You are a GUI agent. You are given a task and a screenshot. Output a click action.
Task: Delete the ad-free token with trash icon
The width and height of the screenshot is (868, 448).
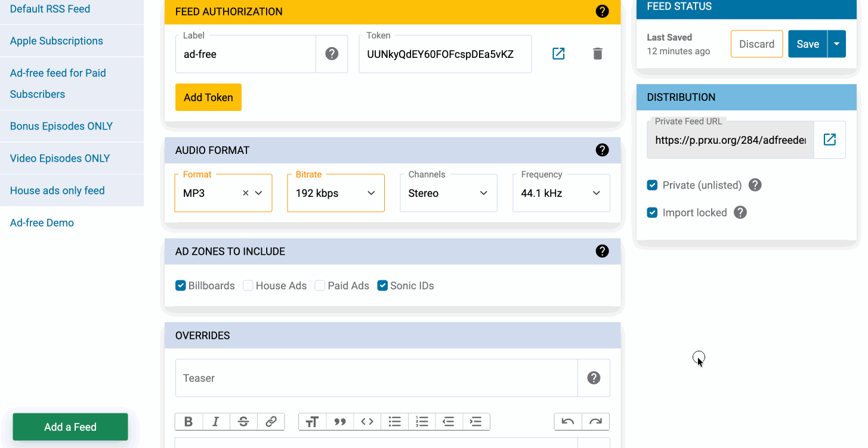pyautogui.click(x=597, y=54)
